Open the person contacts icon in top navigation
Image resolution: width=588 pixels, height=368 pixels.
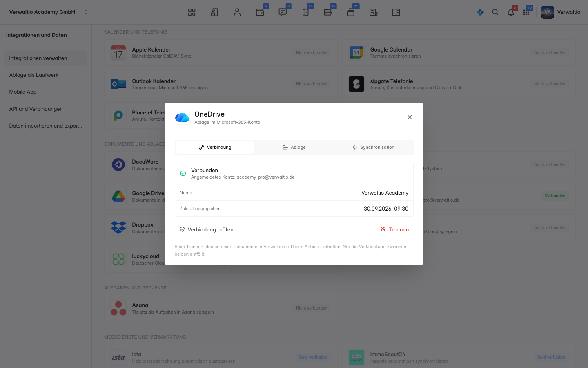(x=237, y=12)
